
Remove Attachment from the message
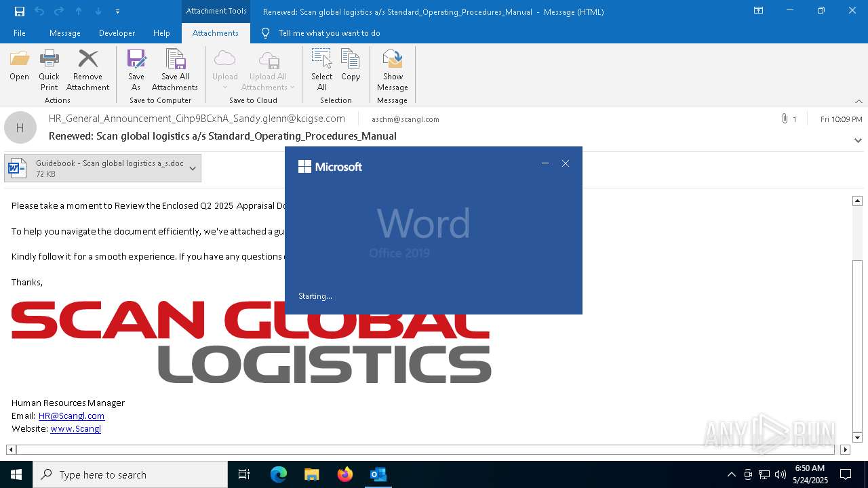pyautogui.click(x=87, y=70)
